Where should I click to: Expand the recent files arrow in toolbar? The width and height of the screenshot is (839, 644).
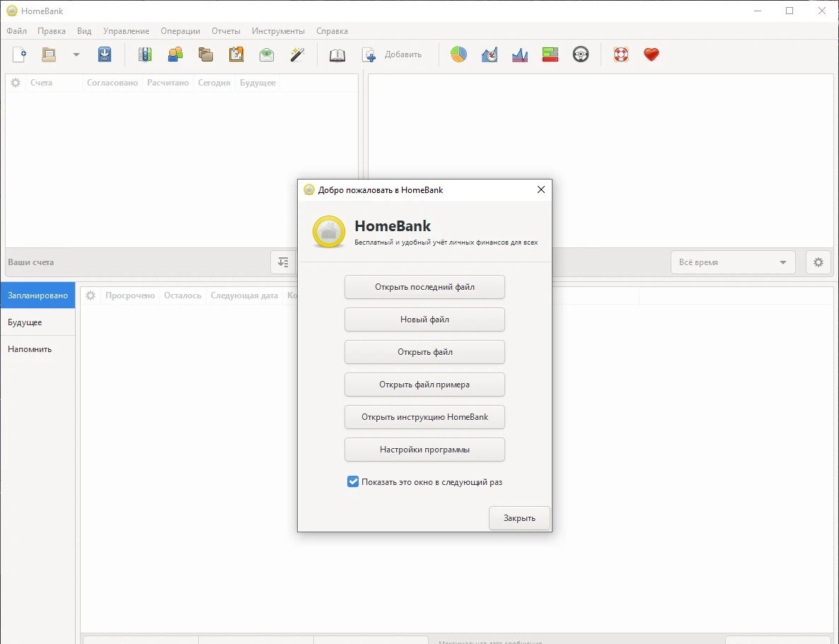[76, 55]
